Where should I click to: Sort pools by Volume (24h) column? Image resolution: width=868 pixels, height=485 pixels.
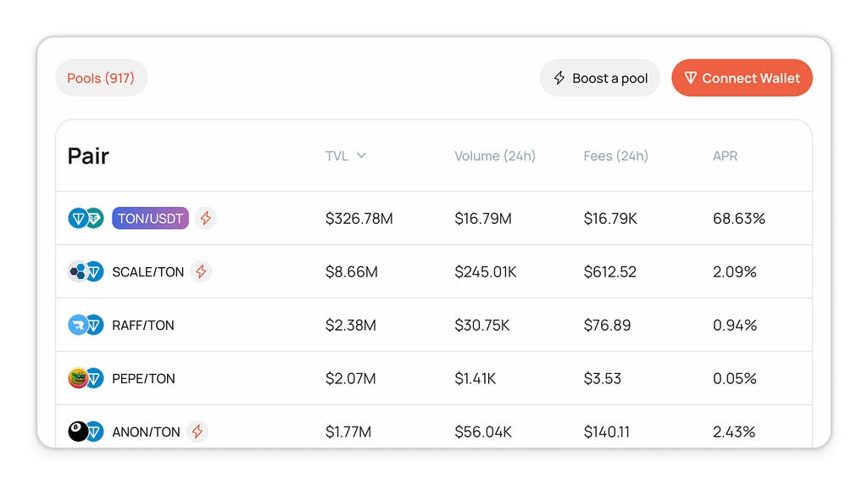495,156
